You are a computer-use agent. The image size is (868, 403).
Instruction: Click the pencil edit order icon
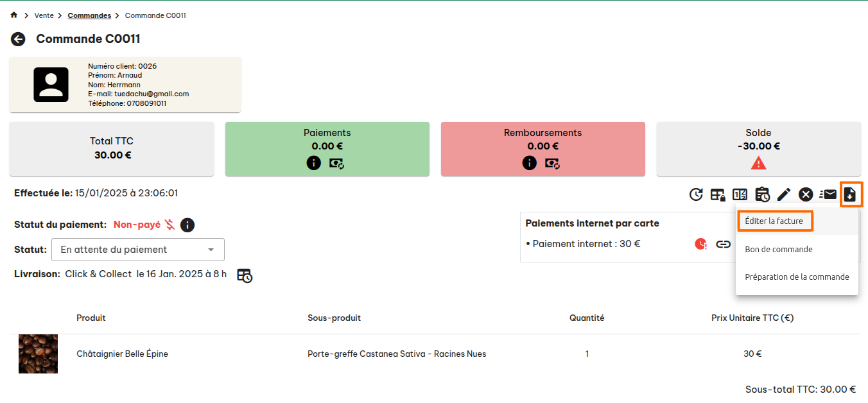[784, 194]
